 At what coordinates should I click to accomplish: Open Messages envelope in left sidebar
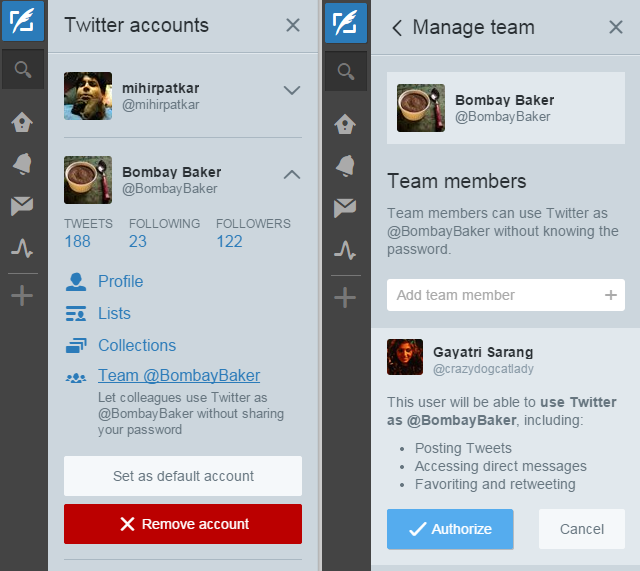pos(22,207)
